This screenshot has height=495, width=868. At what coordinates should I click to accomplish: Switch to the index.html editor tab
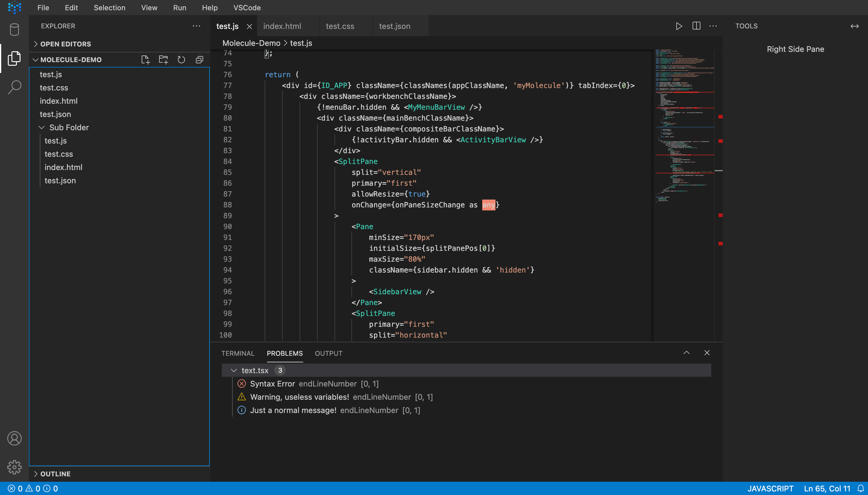(282, 26)
